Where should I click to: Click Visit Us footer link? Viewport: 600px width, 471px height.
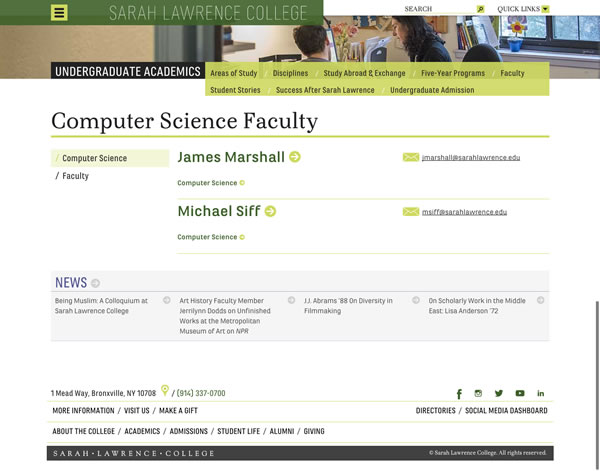(x=137, y=411)
